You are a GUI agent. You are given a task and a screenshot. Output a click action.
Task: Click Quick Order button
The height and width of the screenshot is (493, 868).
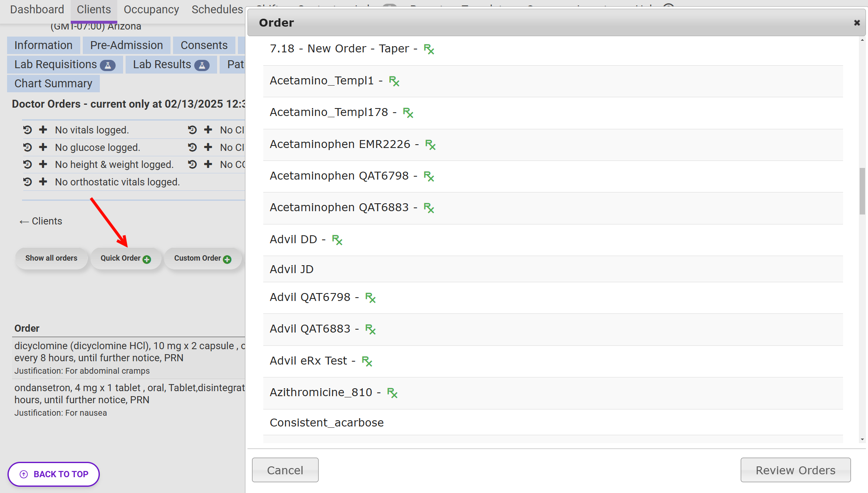coord(125,258)
